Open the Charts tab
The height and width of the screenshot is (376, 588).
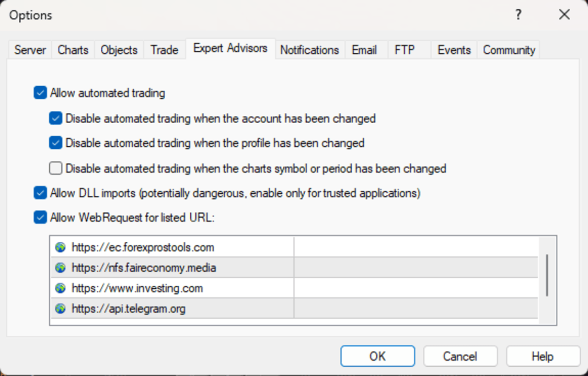coord(73,50)
